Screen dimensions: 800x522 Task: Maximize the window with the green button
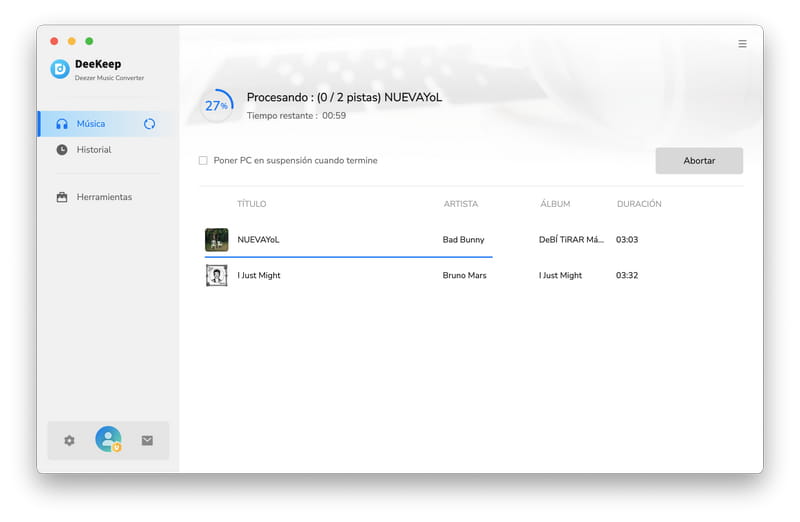click(89, 41)
